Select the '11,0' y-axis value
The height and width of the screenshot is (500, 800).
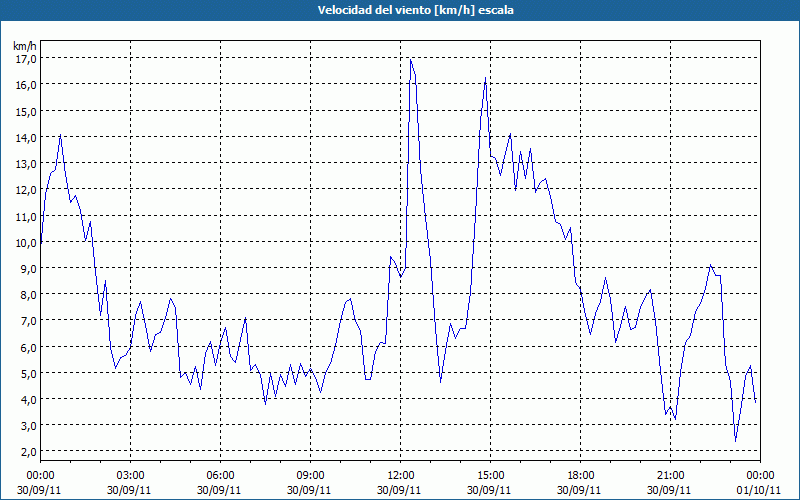[x=26, y=217]
